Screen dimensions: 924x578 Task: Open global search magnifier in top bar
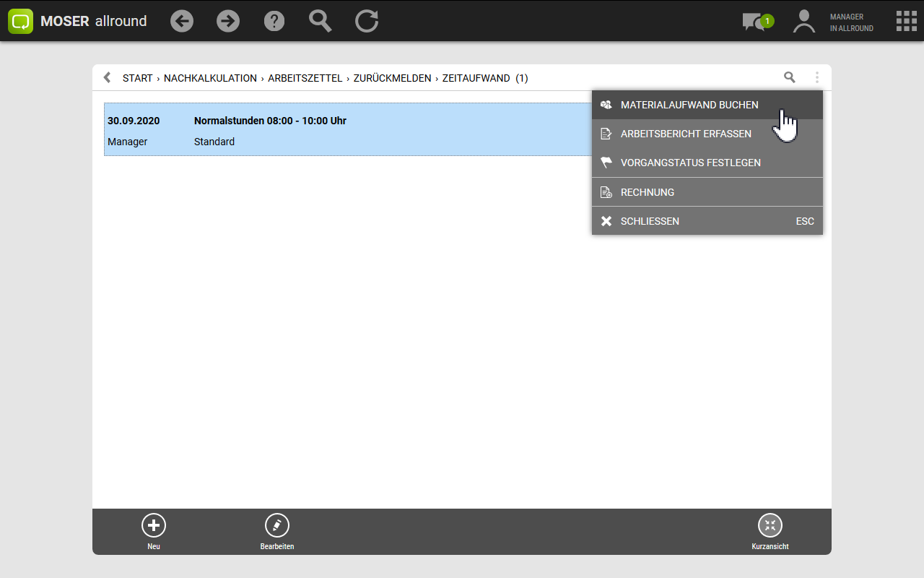tap(321, 21)
